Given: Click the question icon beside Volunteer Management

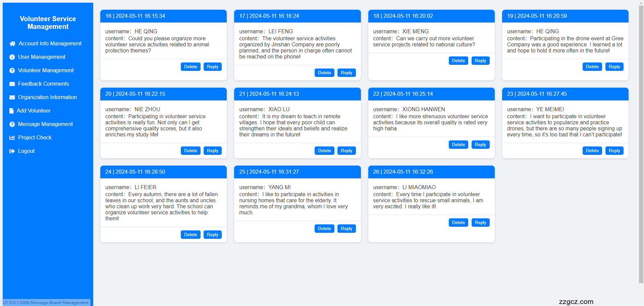Looking at the screenshot, I should pos(12,71).
